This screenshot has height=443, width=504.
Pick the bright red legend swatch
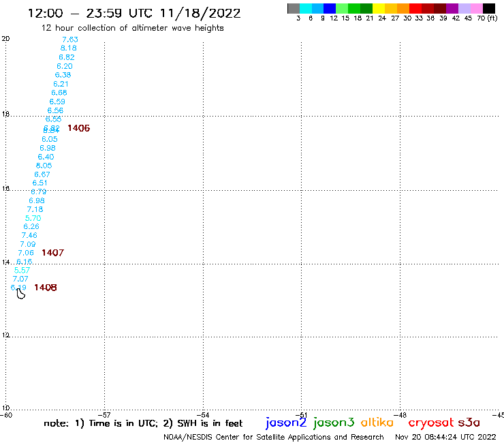(415, 8)
